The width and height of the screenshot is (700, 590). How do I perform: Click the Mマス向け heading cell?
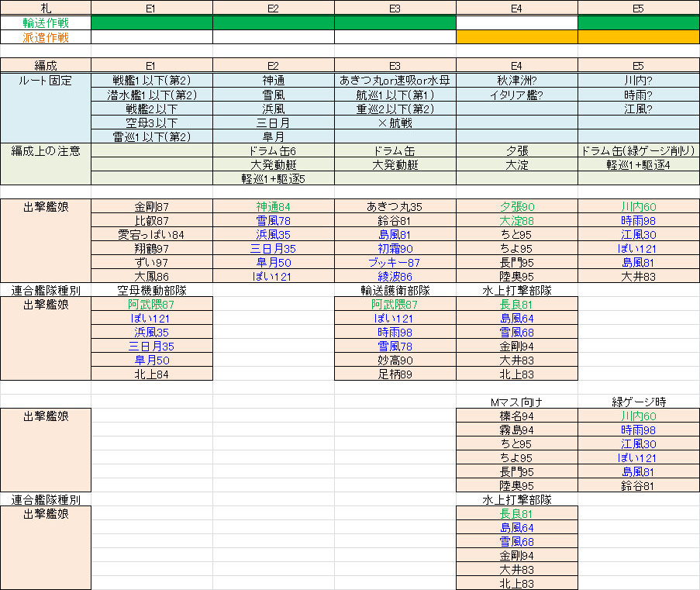coord(517,402)
